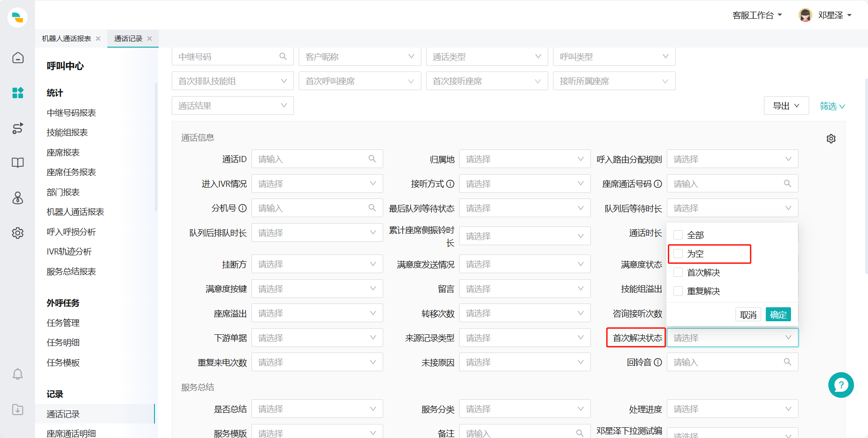Image resolution: width=868 pixels, height=438 pixels.
Task: Open the download center sidebar icon
Action: (x=18, y=410)
